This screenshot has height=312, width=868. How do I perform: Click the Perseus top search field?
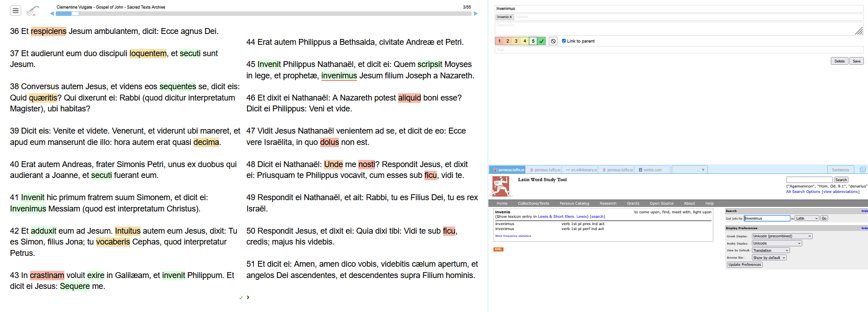tap(809, 180)
